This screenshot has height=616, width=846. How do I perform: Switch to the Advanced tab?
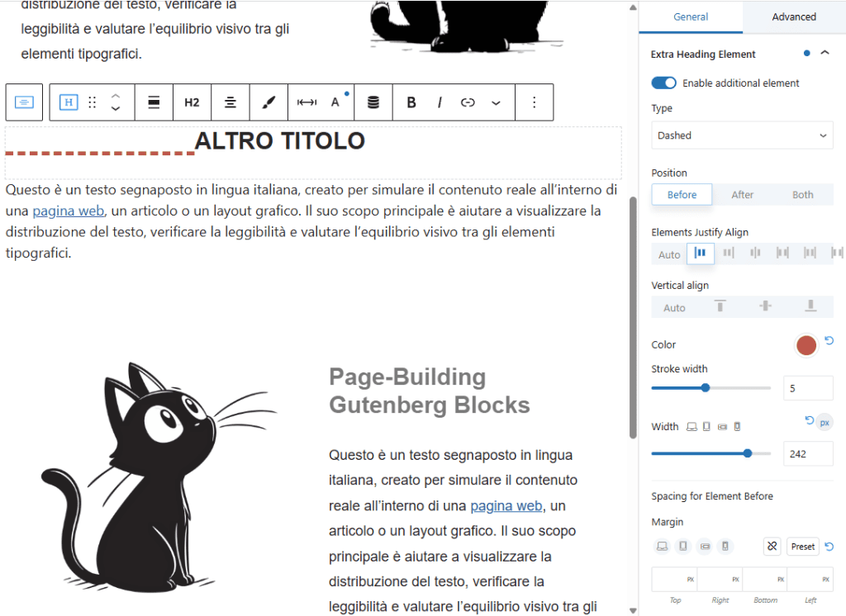(794, 17)
